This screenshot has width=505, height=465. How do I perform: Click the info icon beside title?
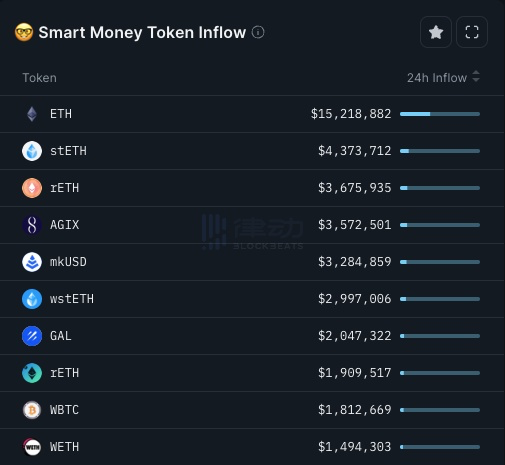pos(258,32)
